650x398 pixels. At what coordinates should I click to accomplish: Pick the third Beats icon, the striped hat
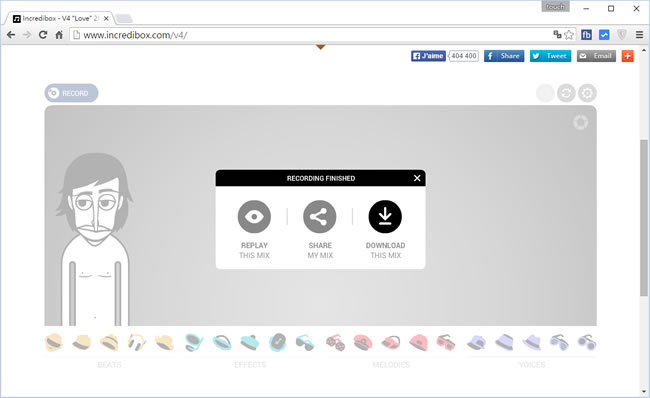(x=109, y=342)
